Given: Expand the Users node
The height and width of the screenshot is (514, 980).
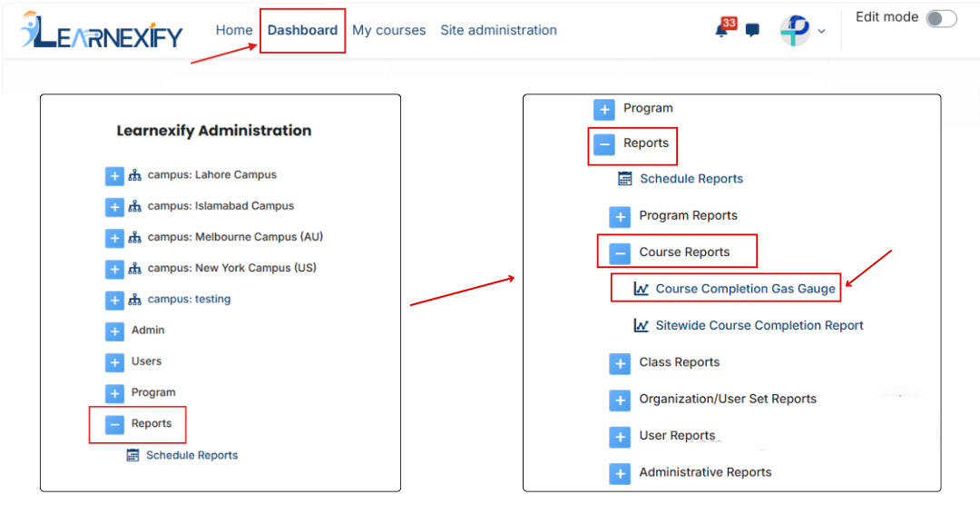Looking at the screenshot, I should click(x=114, y=362).
